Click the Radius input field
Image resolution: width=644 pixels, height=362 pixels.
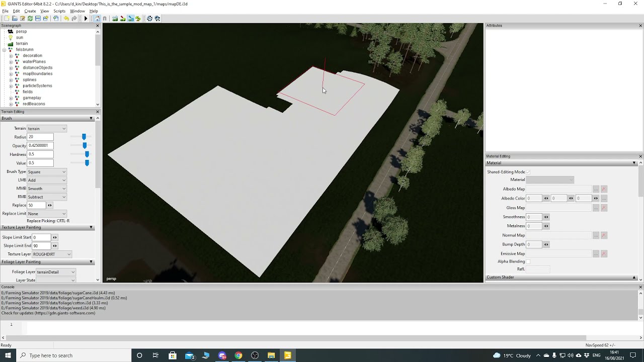[40, 137]
